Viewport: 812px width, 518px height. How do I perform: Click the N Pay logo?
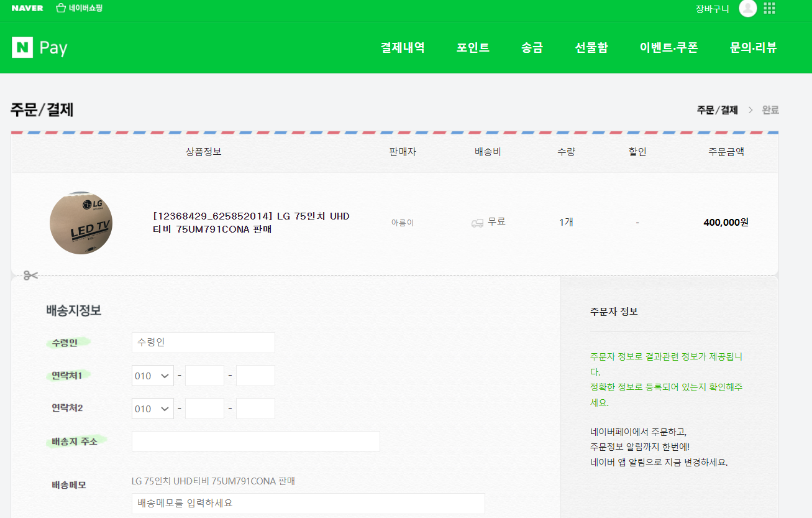pos(40,47)
